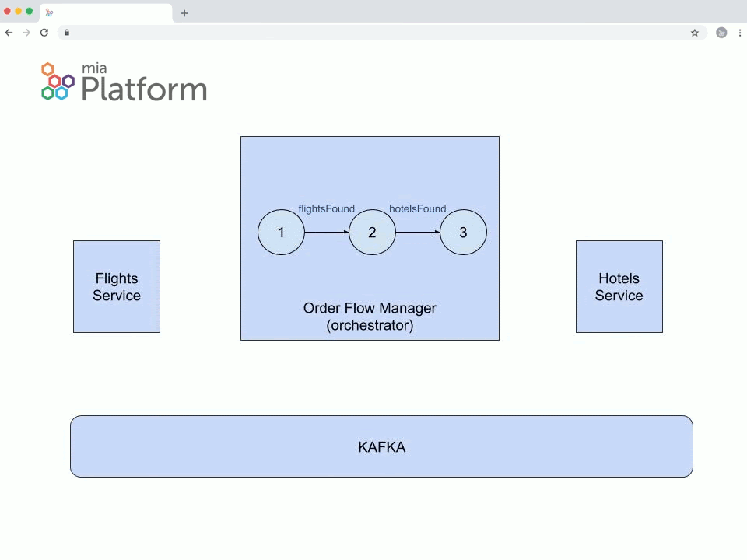Select state circle 1 in the orchestrator

(281, 233)
